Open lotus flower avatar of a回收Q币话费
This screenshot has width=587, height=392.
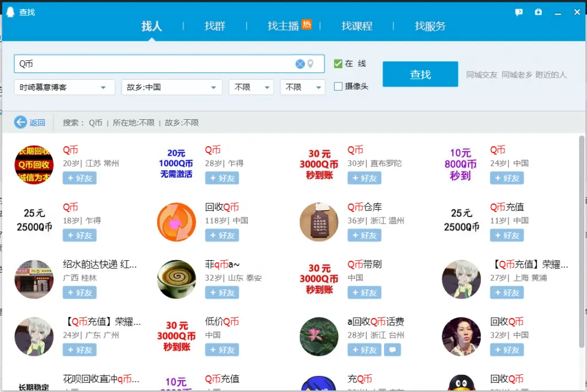319,336
